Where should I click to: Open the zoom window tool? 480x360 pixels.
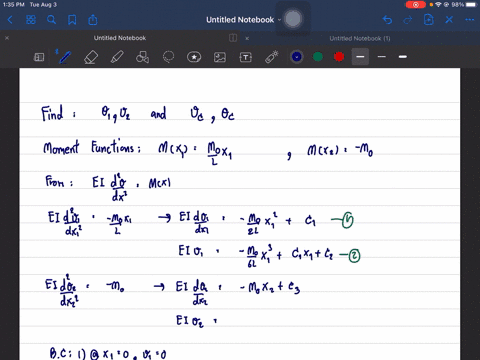click(39, 57)
